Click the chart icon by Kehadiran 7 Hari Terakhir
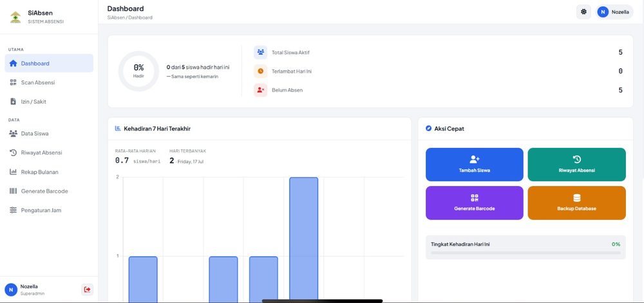Screen dimensions: 644x303 point(118,128)
